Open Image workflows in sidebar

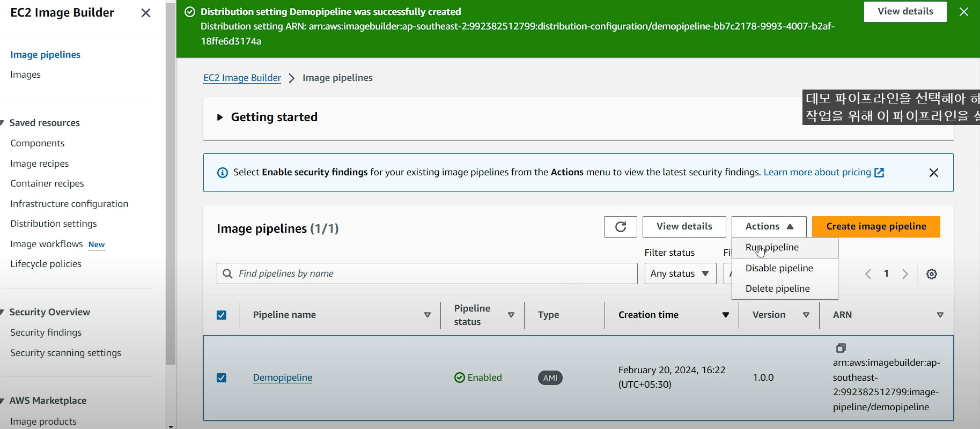47,244
